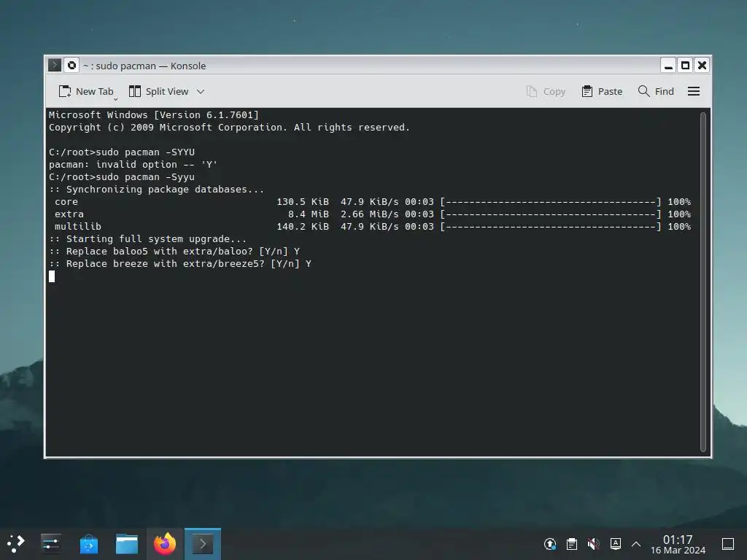Click the 'pacman: invalid option' error line
The width and height of the screenshot is (747, 560).
tap(133, 165)
